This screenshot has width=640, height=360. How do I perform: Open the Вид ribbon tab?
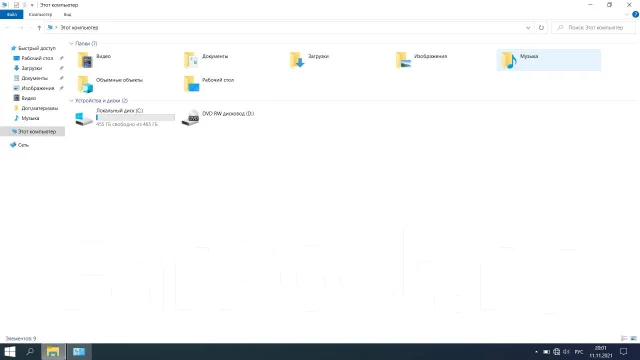point(67,14)
